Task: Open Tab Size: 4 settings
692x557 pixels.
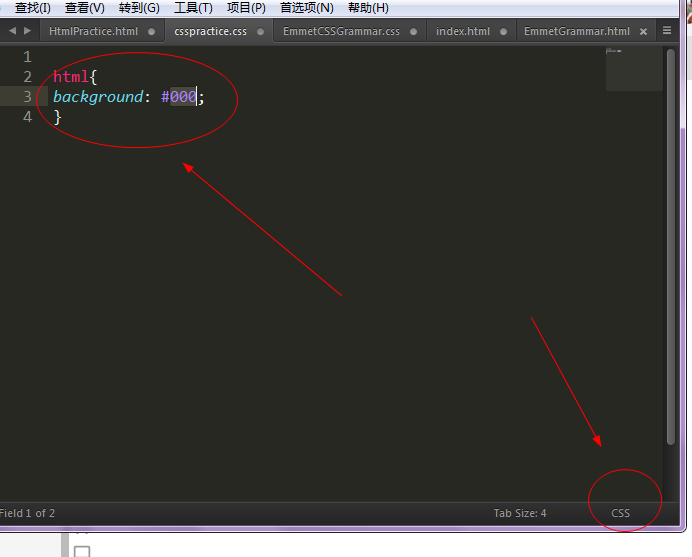Action: (x=520, y=513)
